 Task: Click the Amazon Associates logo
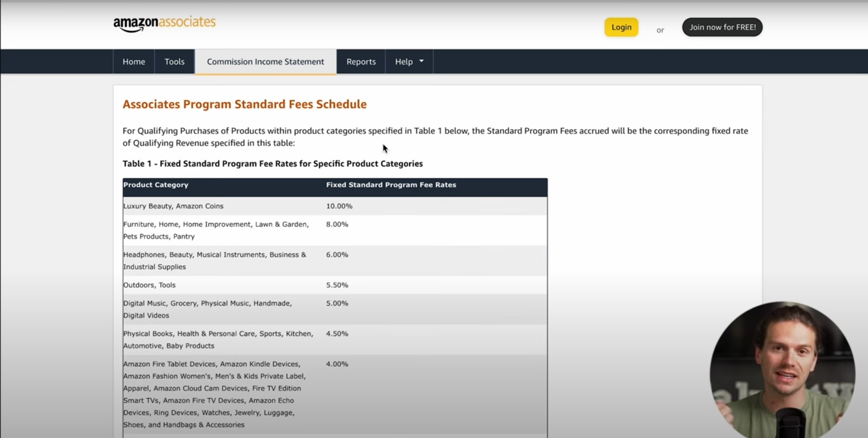(164, 24)
